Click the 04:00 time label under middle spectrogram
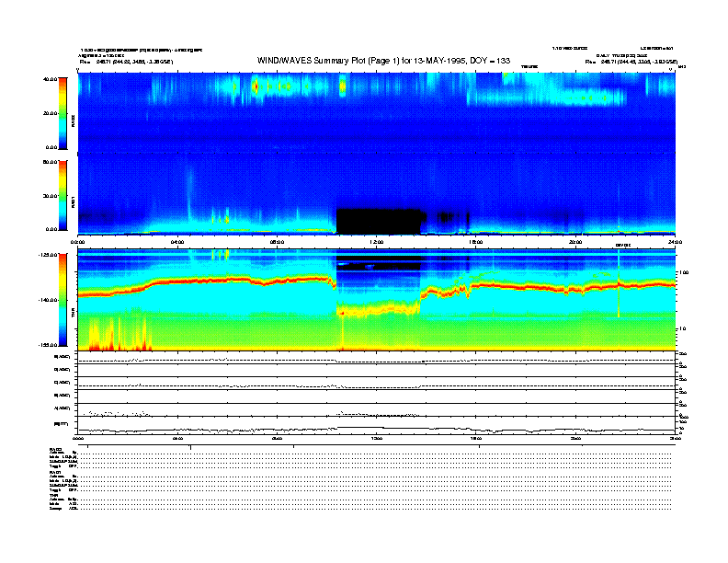 (177, 242)
